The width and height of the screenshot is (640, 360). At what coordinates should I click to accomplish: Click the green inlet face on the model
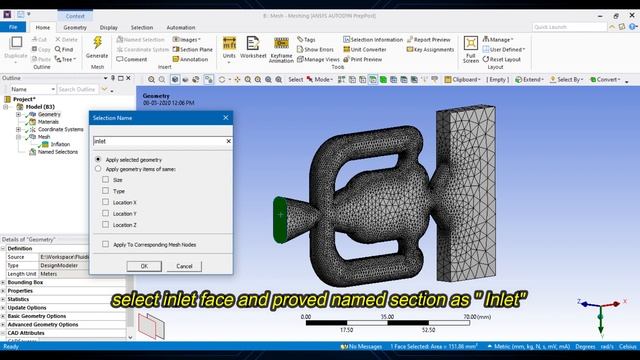280,220
